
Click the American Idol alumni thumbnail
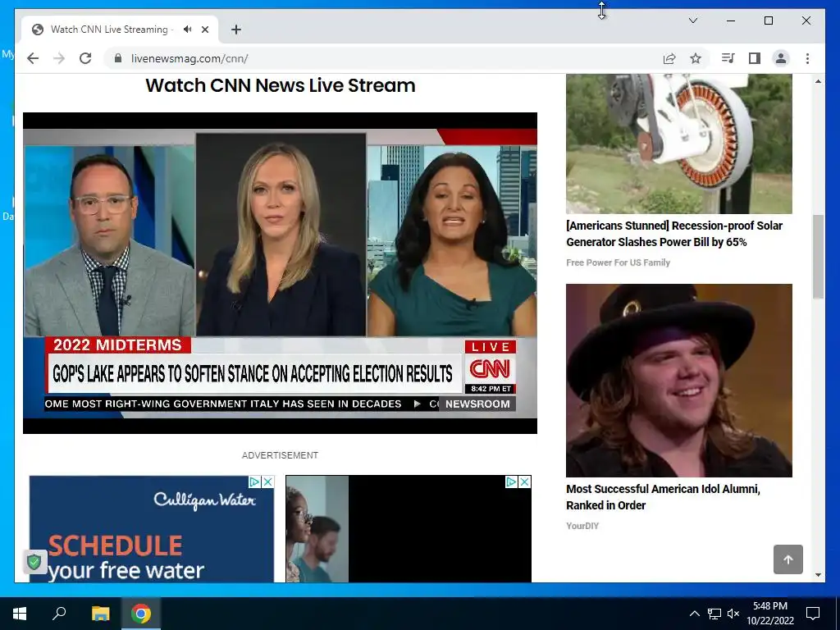[x=678, y=381]
